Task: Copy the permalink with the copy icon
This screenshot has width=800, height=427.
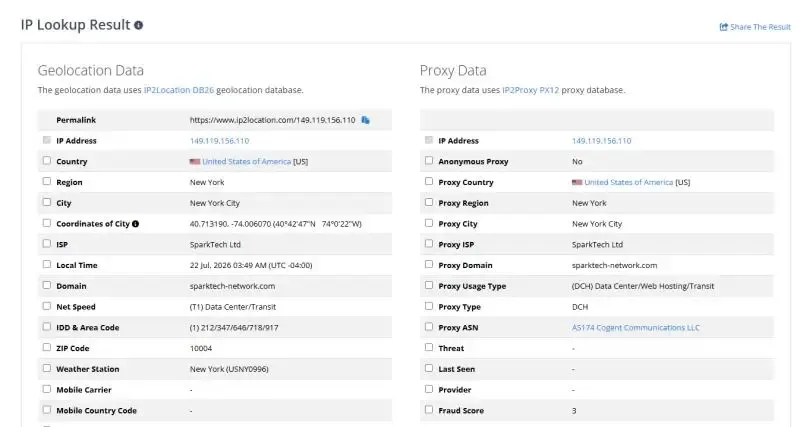Action: point(365,120)
